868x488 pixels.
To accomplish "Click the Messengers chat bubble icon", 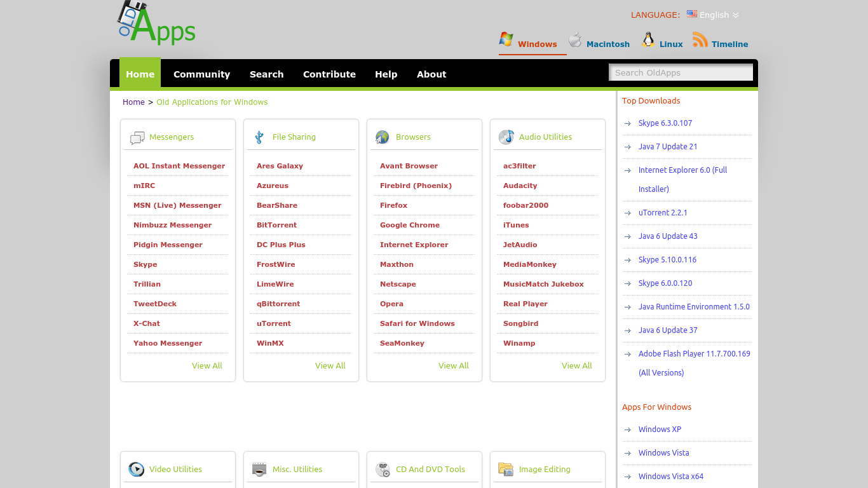I will tap(137, 138).
